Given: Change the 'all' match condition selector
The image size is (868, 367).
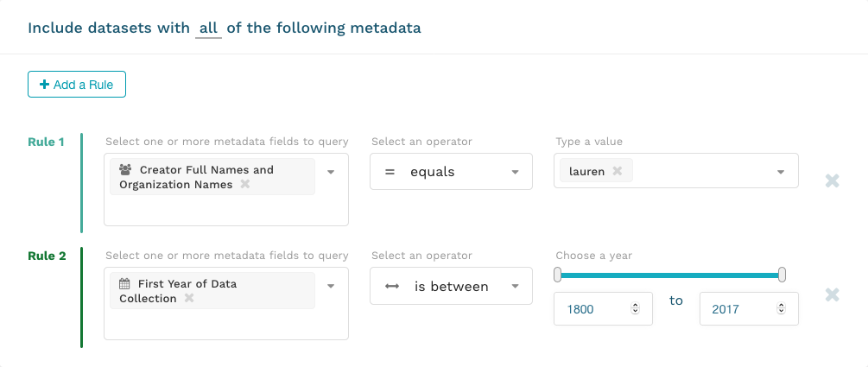Looking at the screenshot, I should [x=208, y=28].
